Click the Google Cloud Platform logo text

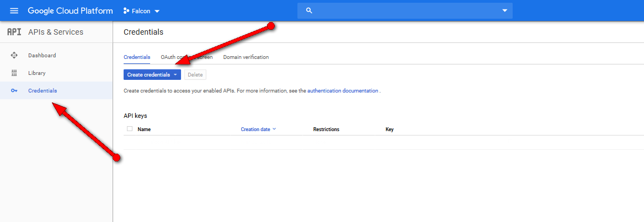coord(70,10)
